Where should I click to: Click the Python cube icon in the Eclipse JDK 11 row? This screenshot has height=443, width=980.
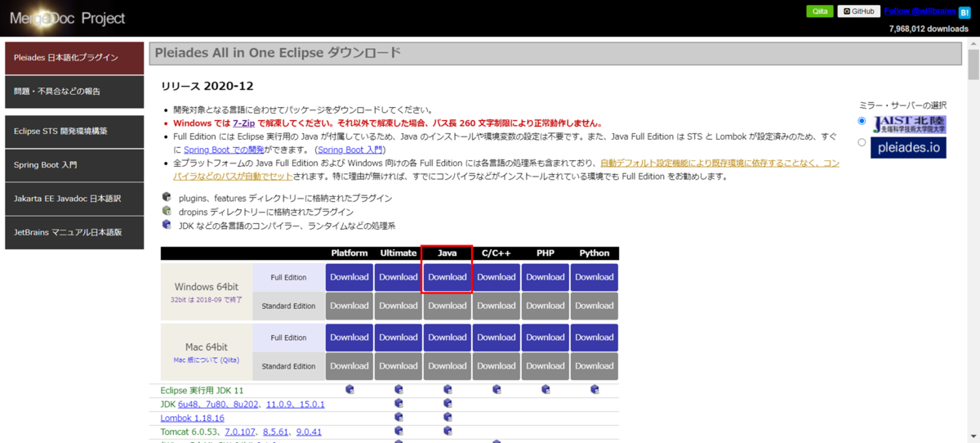tap(595, 390)
